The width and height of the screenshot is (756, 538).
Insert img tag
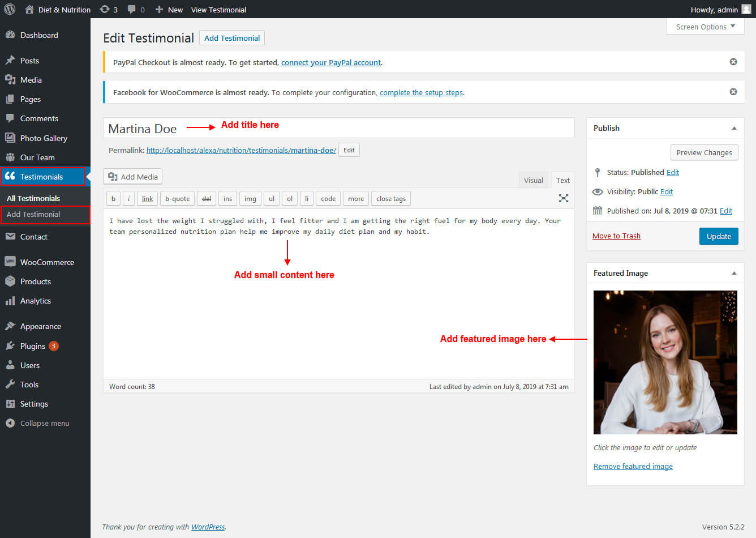point(250,199)
